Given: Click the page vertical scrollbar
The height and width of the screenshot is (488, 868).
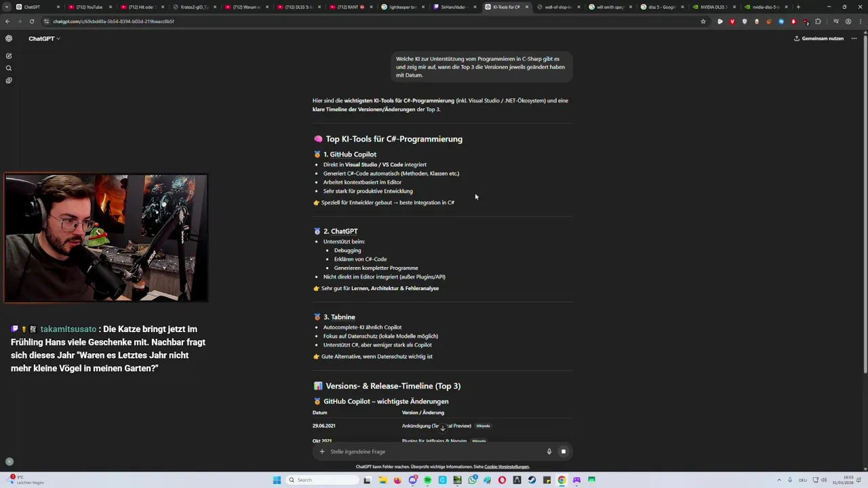Looking at the screenshot, I should point(865,203).
